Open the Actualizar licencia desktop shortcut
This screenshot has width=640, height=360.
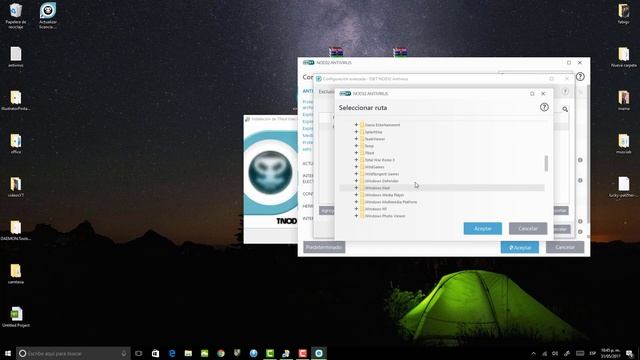pyautogui.click(x=48, y=16)
